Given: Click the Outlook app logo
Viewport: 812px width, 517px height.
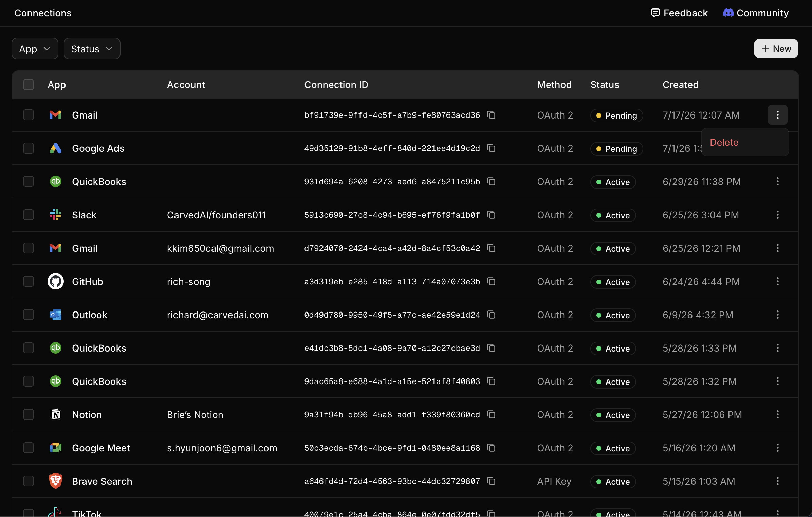Looking at the screenshot, I should click(x=56, y=315).
